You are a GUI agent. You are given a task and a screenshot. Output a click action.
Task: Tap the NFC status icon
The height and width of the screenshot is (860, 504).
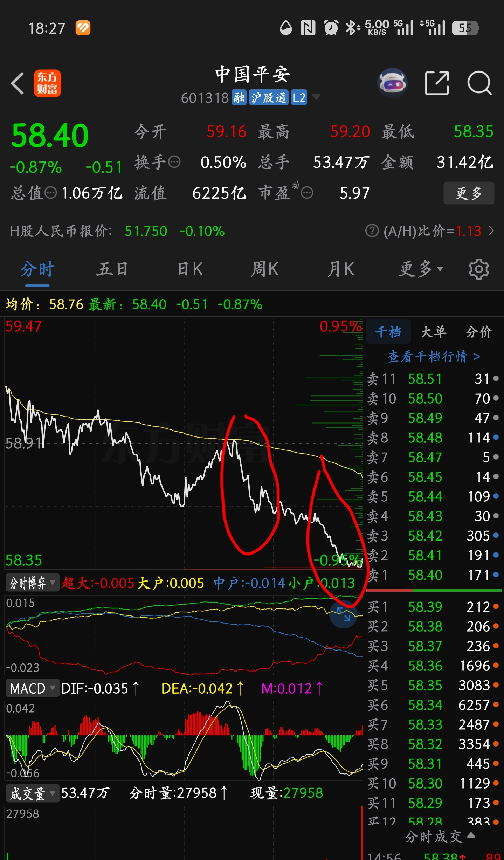tap(308, 28)
